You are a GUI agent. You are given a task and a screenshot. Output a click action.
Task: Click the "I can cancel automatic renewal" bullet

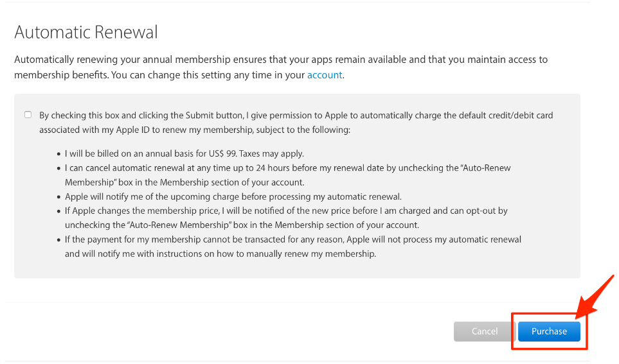point(287,175)
